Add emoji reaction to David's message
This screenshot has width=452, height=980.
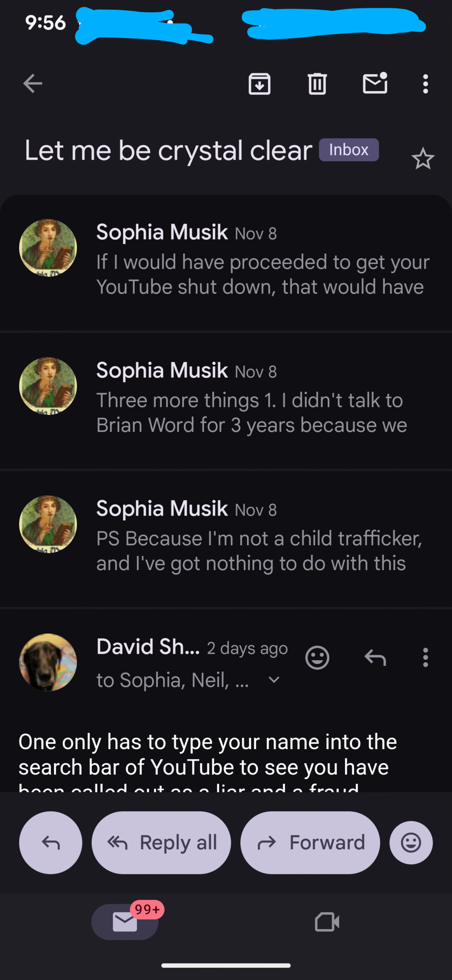(317, 658)
